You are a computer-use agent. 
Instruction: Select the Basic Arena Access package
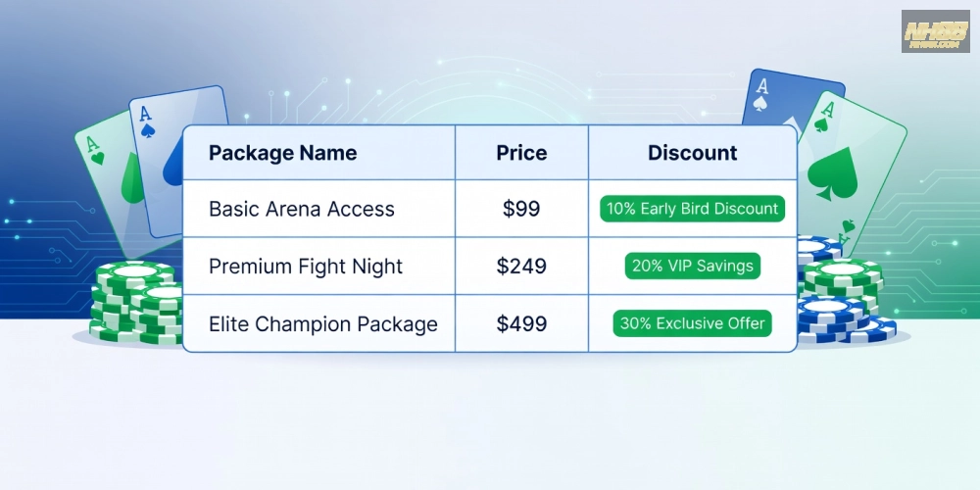click(x=302, y=209)
